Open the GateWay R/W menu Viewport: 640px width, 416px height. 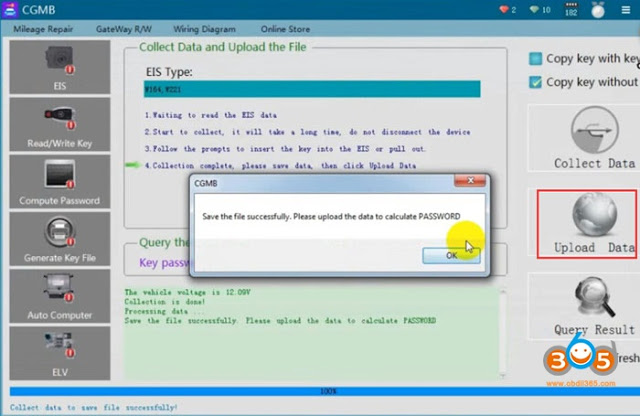[x=124, y=29]
